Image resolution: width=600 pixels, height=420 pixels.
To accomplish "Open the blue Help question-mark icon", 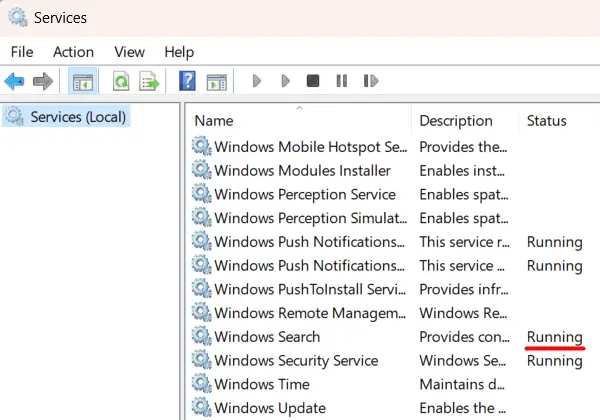I will click(188, 81).
